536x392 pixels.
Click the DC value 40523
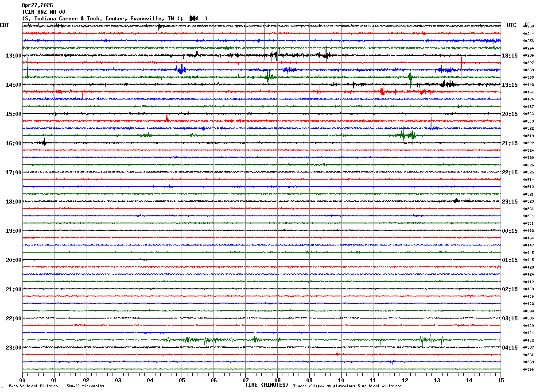(528, 201)
